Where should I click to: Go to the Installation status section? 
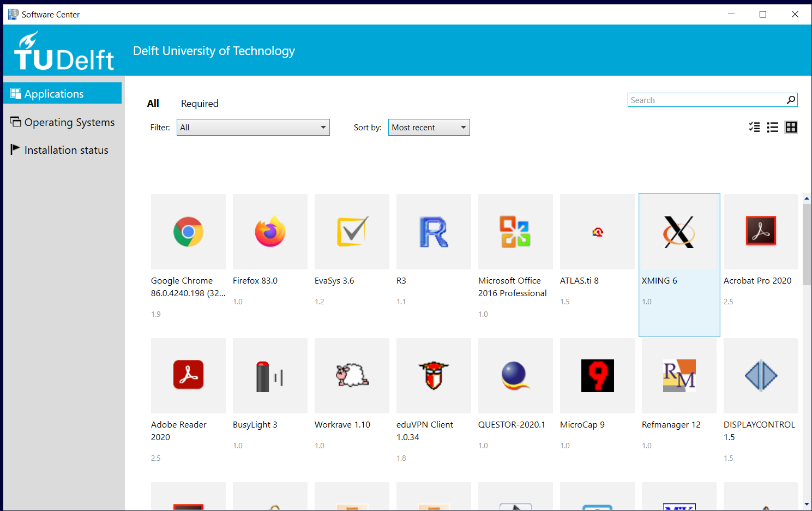[63, 150]
